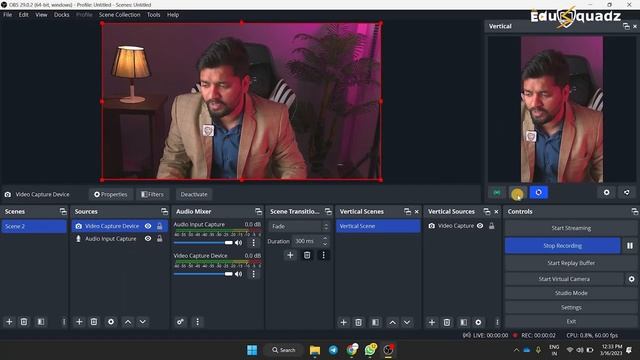Click Start Replay Buffer button
Viewport: 640px width, 360px height.
tap(571, 263)
